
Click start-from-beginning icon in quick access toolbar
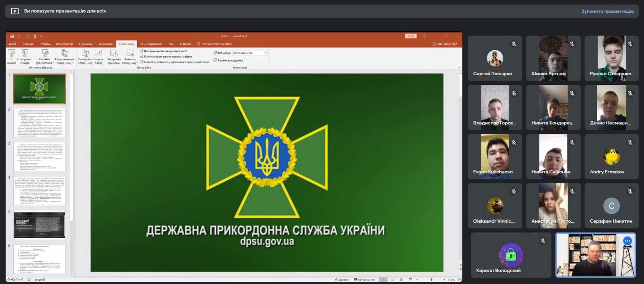click(34, 36)
